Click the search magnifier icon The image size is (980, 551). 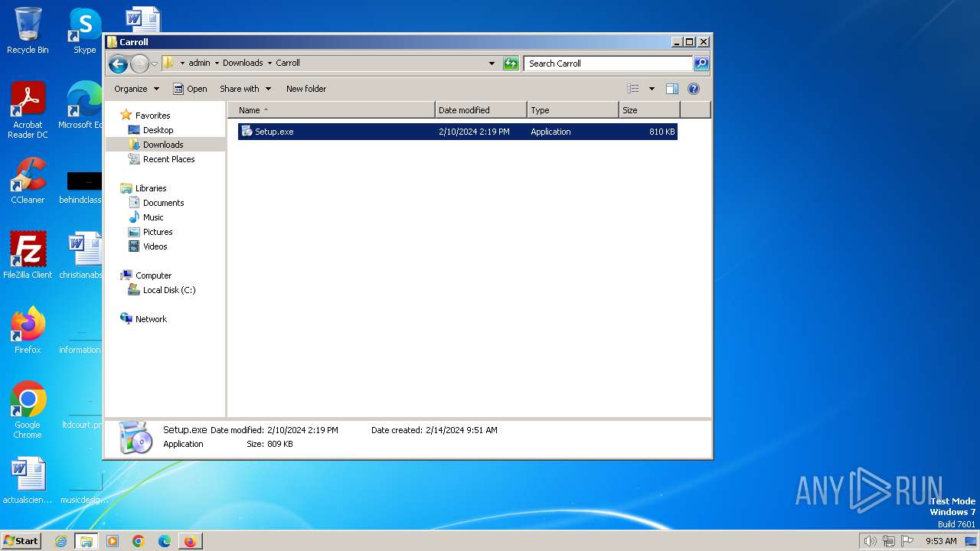pyautogui.click(x=701, y=64)
